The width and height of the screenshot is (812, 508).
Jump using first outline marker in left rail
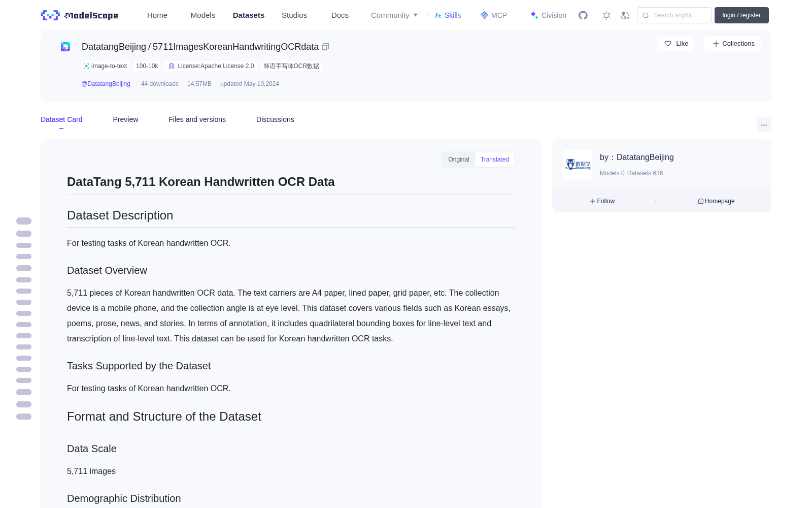click(x=24, y=221)
